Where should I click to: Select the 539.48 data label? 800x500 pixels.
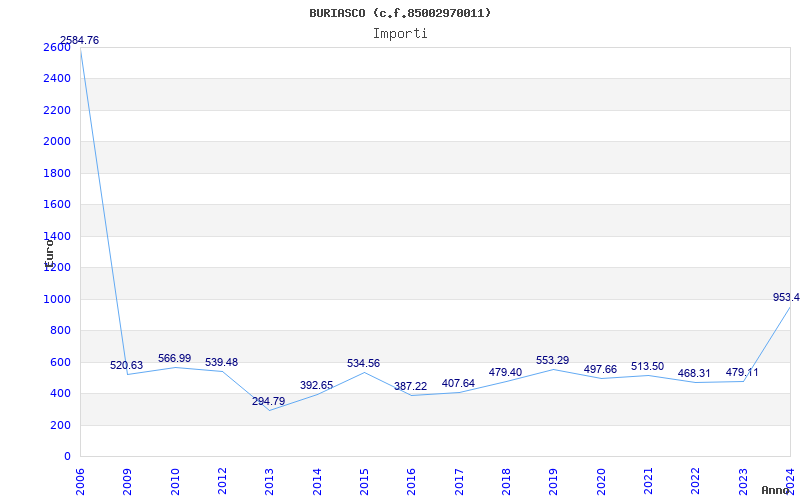(221, 362)
